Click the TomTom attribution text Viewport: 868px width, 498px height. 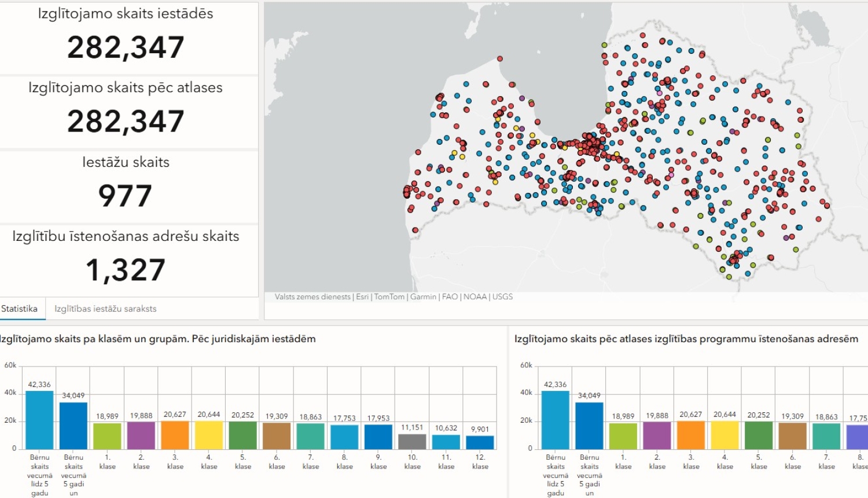(389, 296)
